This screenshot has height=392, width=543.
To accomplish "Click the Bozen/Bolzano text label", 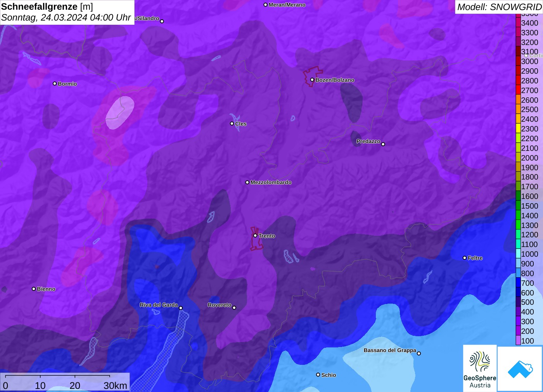I will (335, 80).
